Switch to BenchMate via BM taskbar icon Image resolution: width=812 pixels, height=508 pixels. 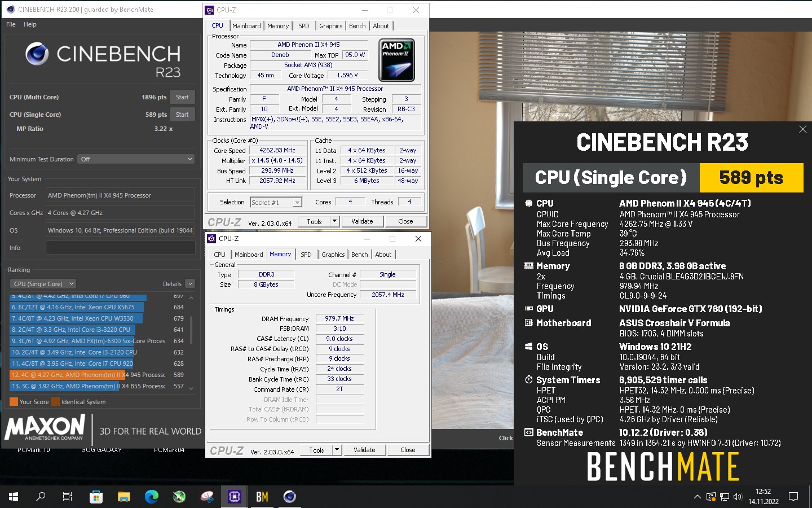[262, 497]
